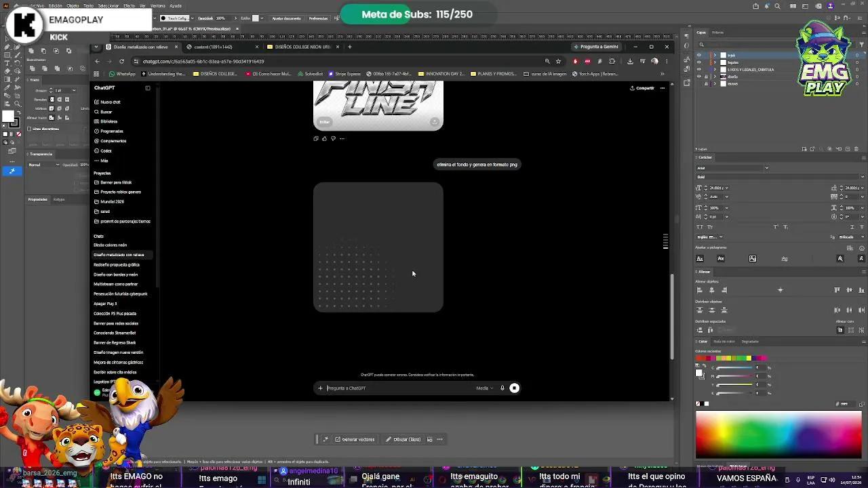Click the plus attach icon in prompt box
The width and height of the screenshot is (868, 488).
pyautogui.click(x=320, y=388)
